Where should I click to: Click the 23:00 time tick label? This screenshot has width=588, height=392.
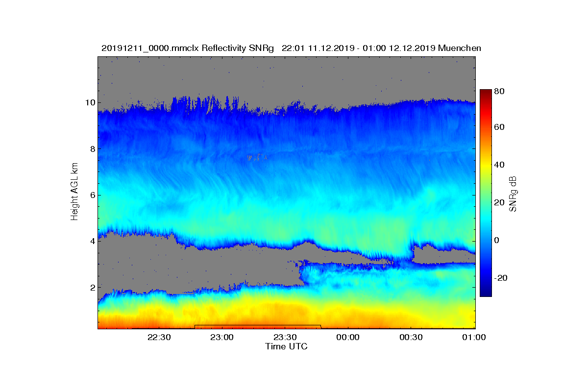(222, 338)
